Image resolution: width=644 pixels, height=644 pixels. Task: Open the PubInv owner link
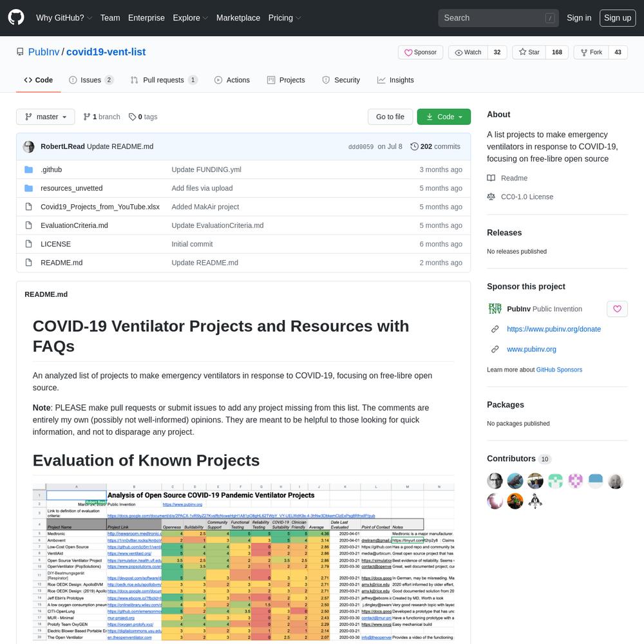click(x=44, y=52)
